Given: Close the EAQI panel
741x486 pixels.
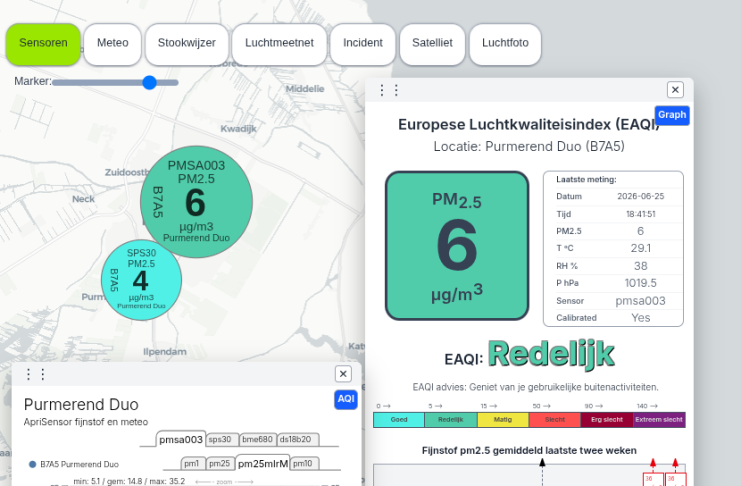Looking at the screenshot, I should coord(675,89).
